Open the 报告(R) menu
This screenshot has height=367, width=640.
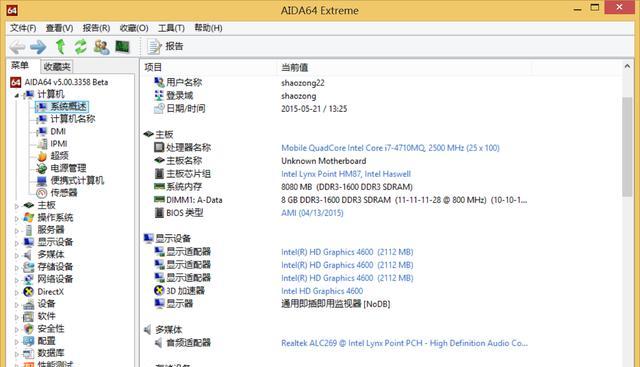[x=96, y=28]
